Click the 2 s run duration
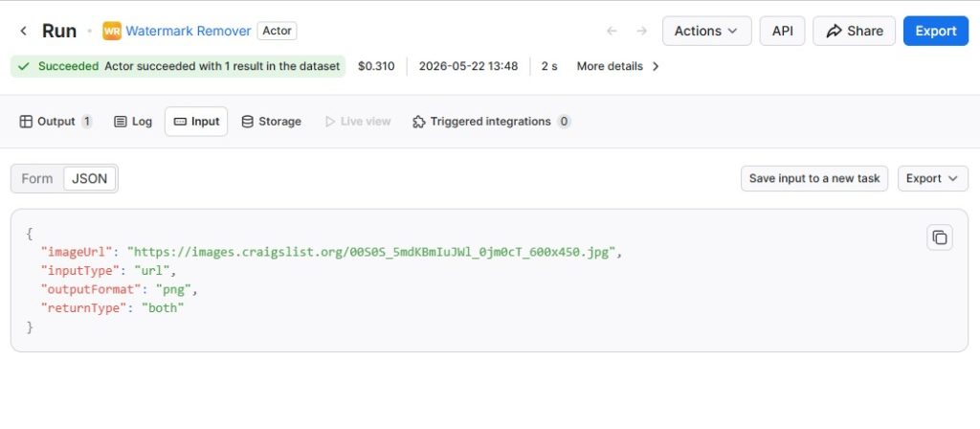Screen dimensions: 980x429 [x=549, y=66]
